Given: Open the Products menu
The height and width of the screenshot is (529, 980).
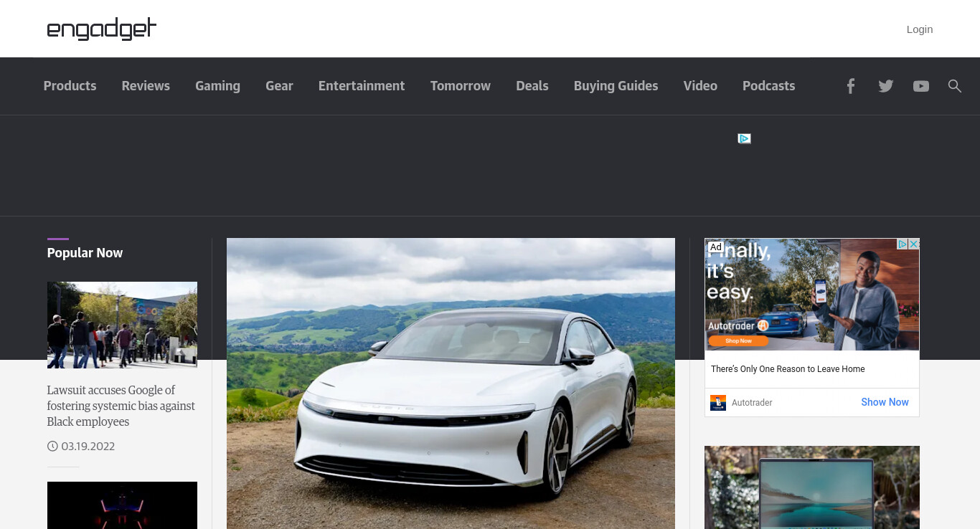Looking at the screenshot, I should point(70,86).
